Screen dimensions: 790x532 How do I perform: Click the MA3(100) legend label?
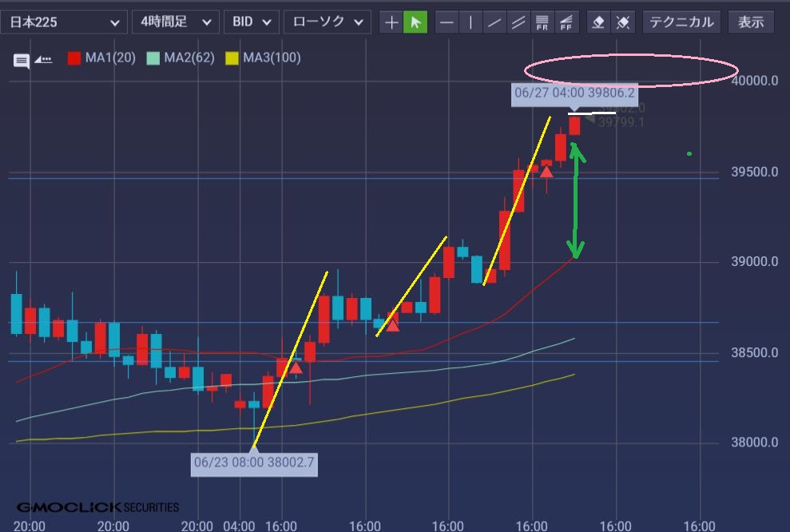click(x=272, y=58)
